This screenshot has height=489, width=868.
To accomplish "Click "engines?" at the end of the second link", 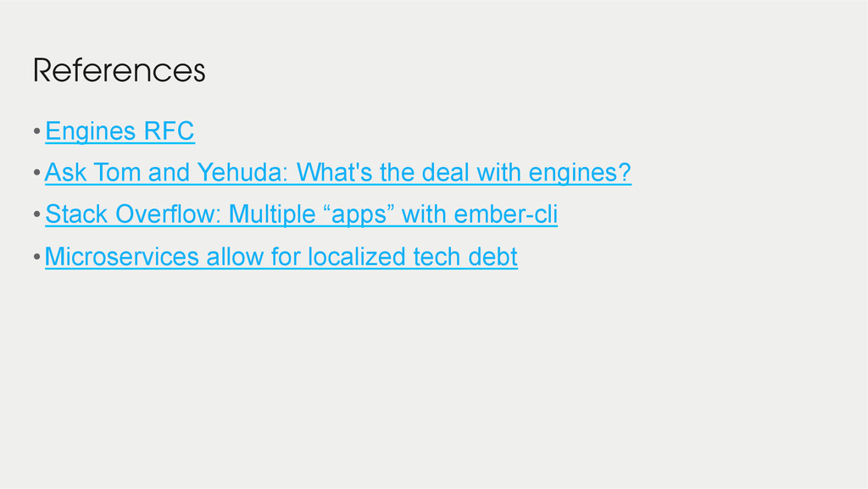I will (580, 174).
